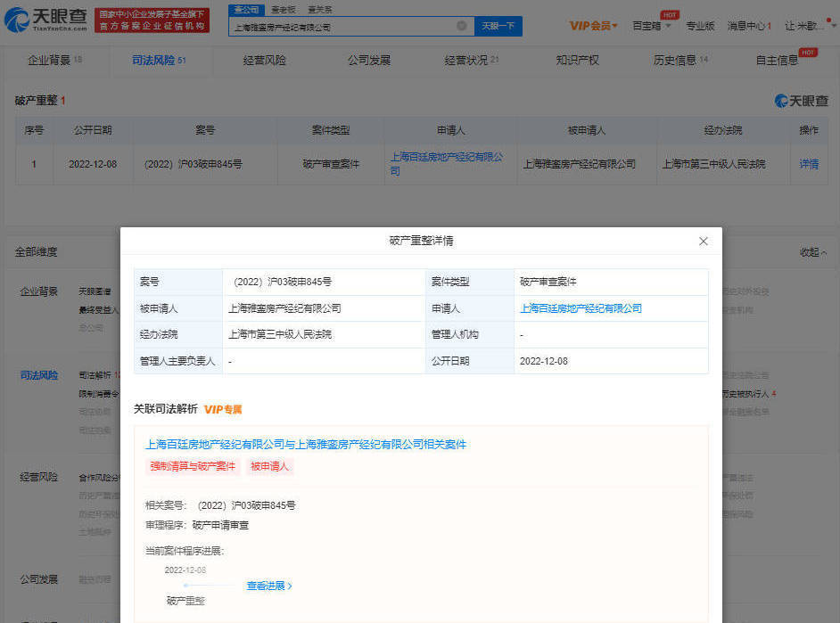Viewport: 840px width, 623px height.
Task: Click the Tianyancha logo
Action: pos(45,20)
